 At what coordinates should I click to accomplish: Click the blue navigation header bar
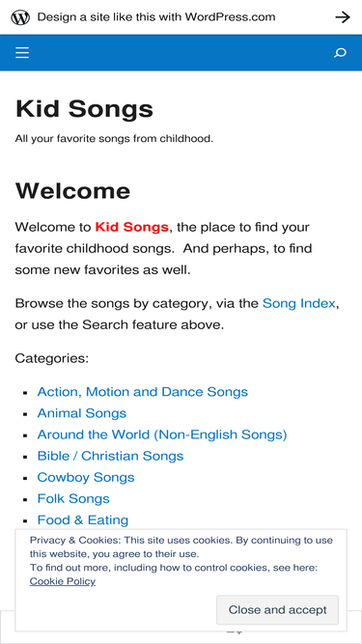181,53
